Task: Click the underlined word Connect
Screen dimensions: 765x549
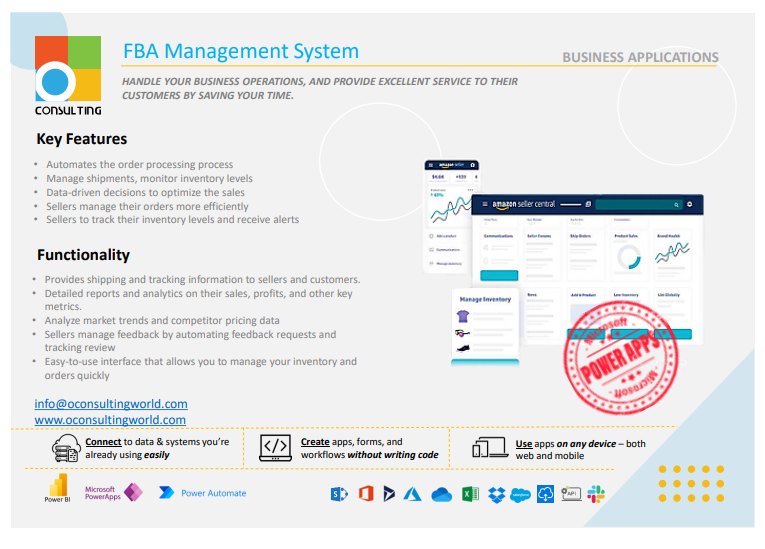Action: [x=103, y=442]
